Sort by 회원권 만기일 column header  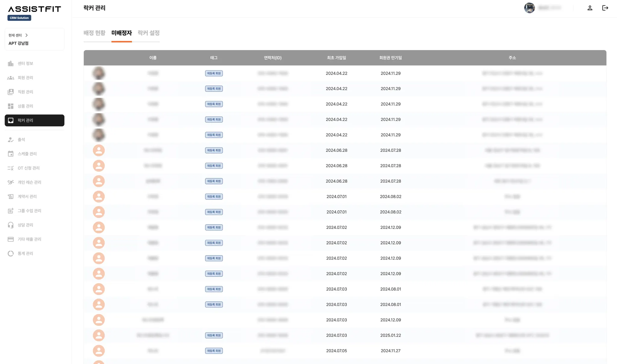click(390, 58)
